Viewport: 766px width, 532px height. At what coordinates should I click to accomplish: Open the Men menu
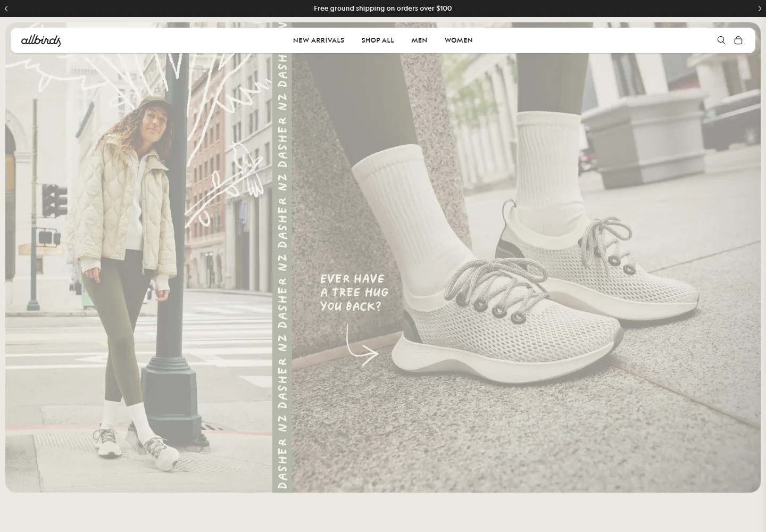click(x=419, y=40)
